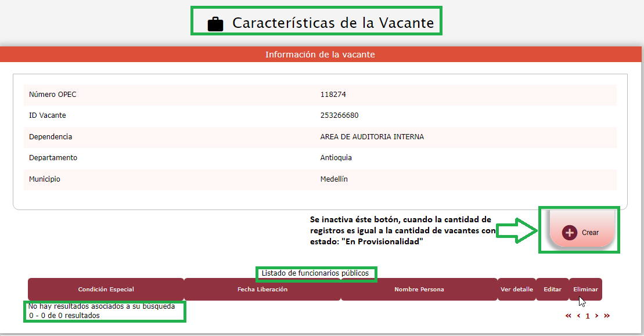Viewport: 644px width, 336px height.
Task: Click the AREA DE AUDITORIA INTERNA value
Action: pyautogui.click(x=372, y=137)
